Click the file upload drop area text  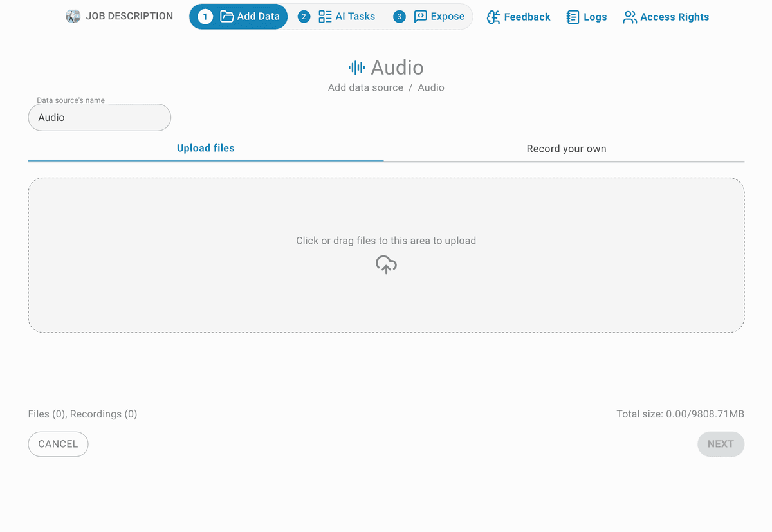[386, 241]
